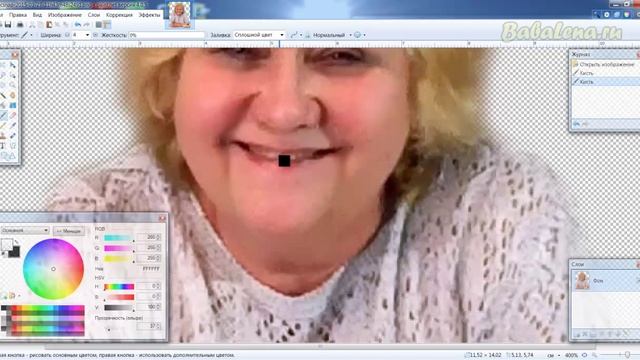The height and width of the screenshot is (360, 640).
Task: Select the first Кисть history entry
Action: tap(605, 73)
